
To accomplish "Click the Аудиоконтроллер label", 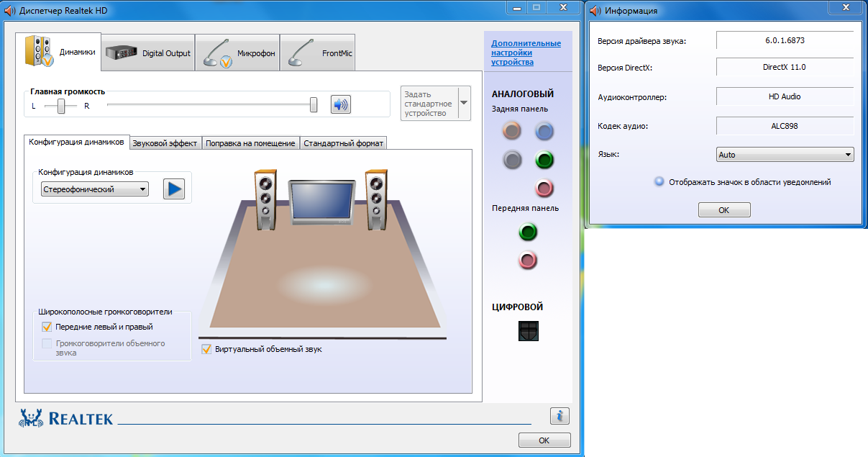I will coord(632,97).
